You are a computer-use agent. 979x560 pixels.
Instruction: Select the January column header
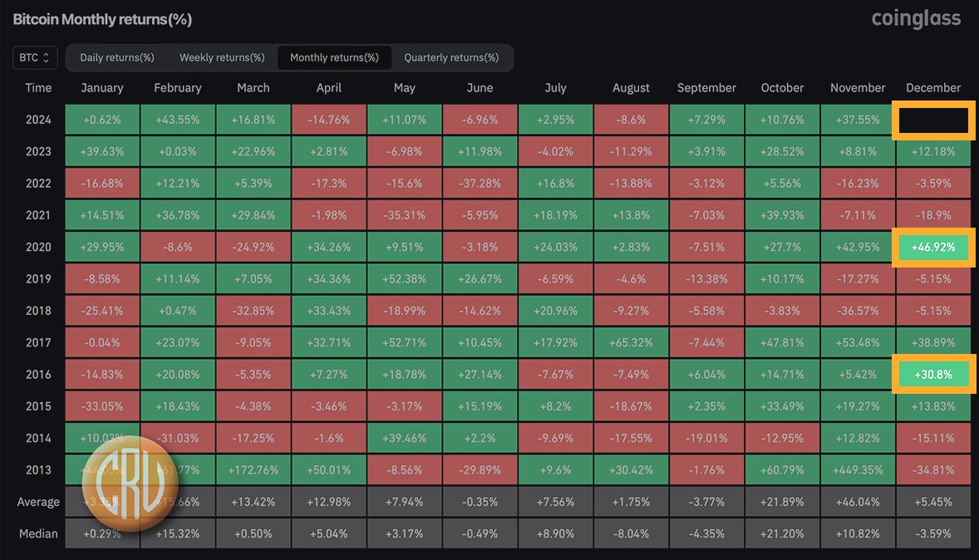pos(101,87)
